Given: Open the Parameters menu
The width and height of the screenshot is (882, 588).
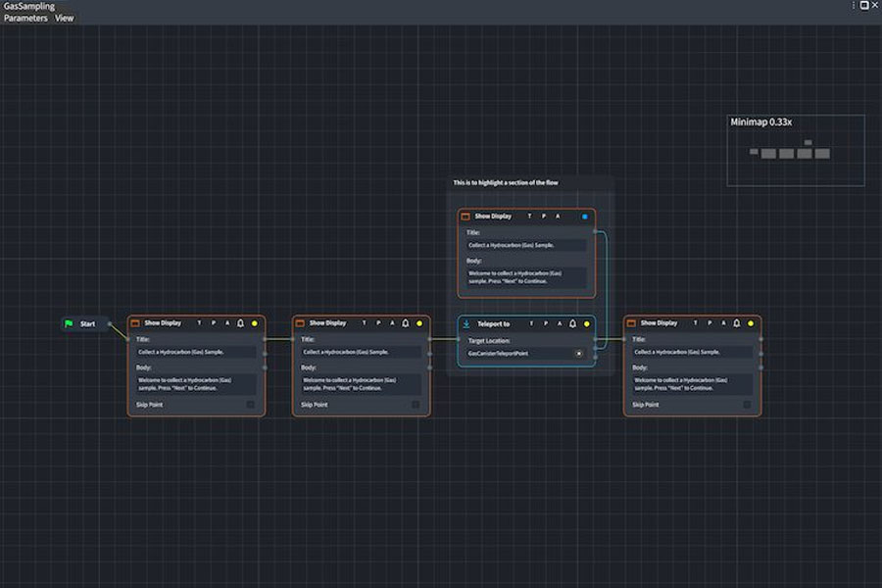Looking at the screenshot, I should click(x=25, y=18).
